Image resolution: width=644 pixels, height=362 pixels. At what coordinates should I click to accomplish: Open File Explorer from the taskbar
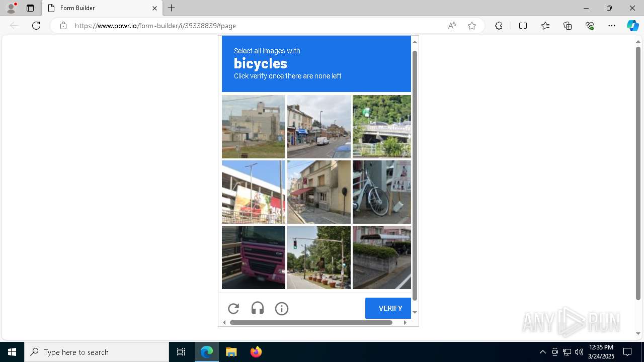coord(231,352)
